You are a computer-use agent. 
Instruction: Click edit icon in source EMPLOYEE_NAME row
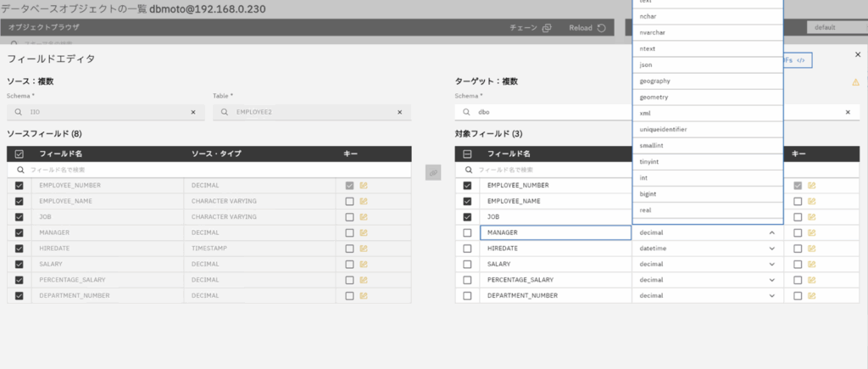364,201
